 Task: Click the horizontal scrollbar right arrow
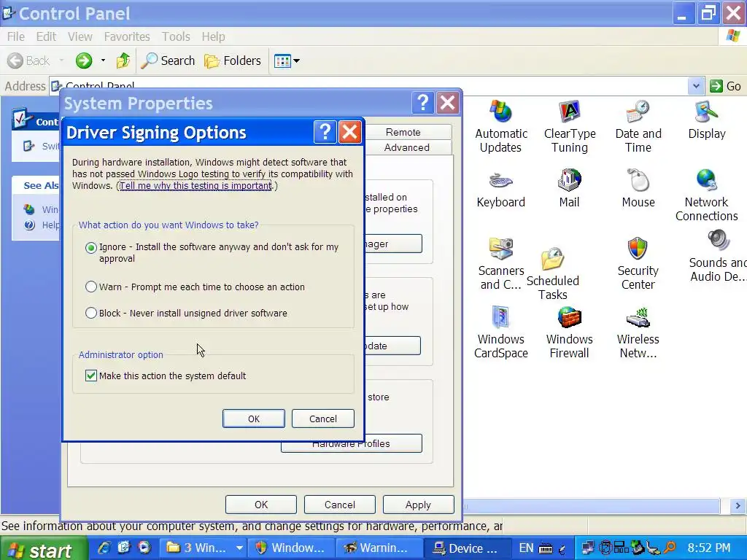click(738, 506)
